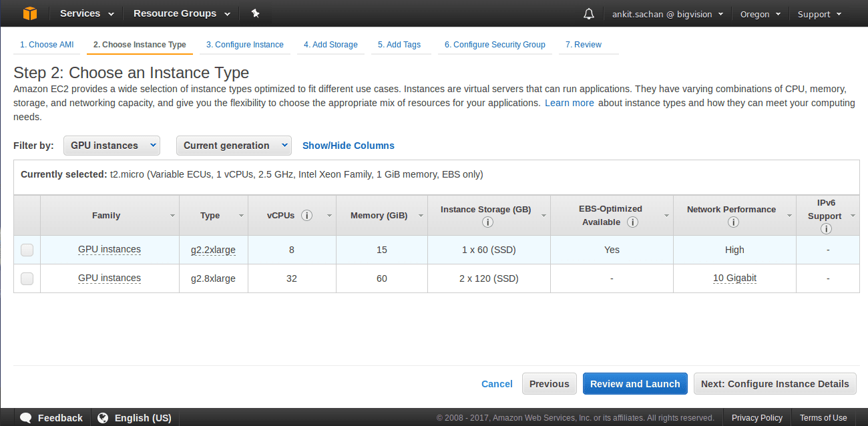Open the AWS console home cube logo
The height and width of the screenshot is (426, 868).
coord(30,13)
